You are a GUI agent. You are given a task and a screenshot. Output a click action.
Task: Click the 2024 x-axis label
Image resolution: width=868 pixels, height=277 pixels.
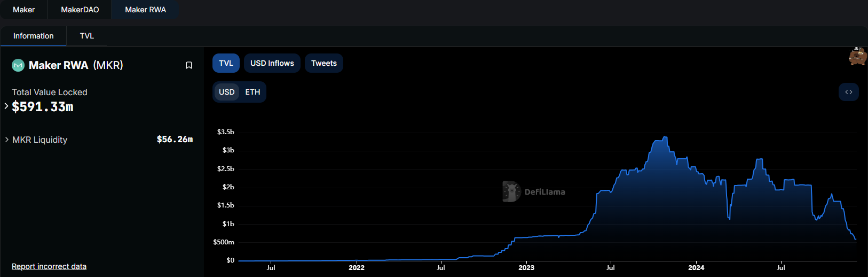696,267
